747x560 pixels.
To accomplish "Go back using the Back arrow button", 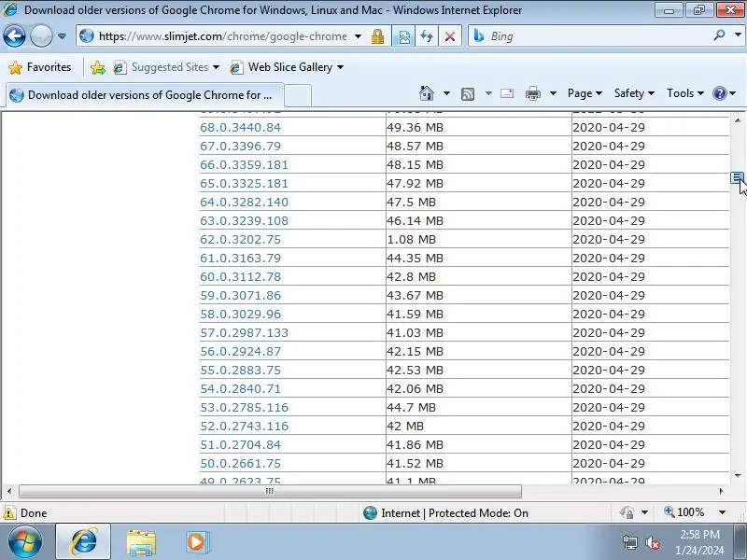I will coord(14,36).
